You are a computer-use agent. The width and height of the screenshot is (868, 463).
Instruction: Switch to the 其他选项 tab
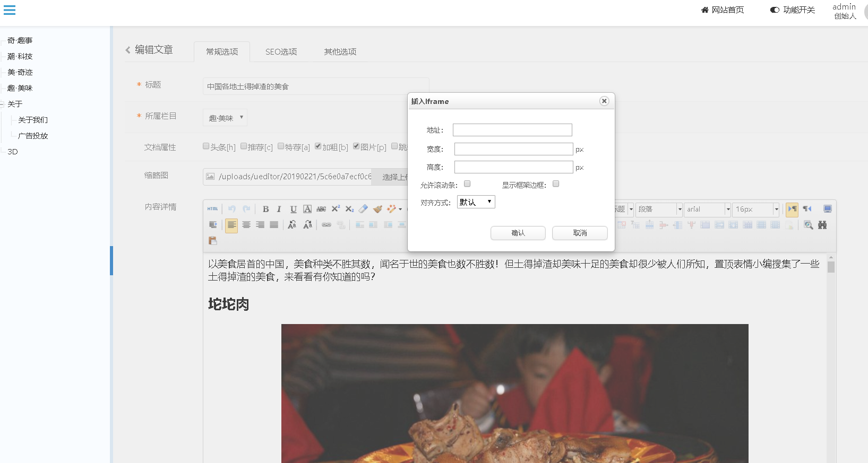coord(340,51)
